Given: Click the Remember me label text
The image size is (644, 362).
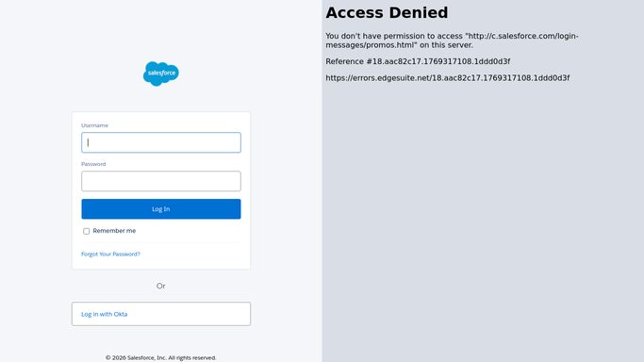Looking at the screenshot, I should tap(114, 231).
